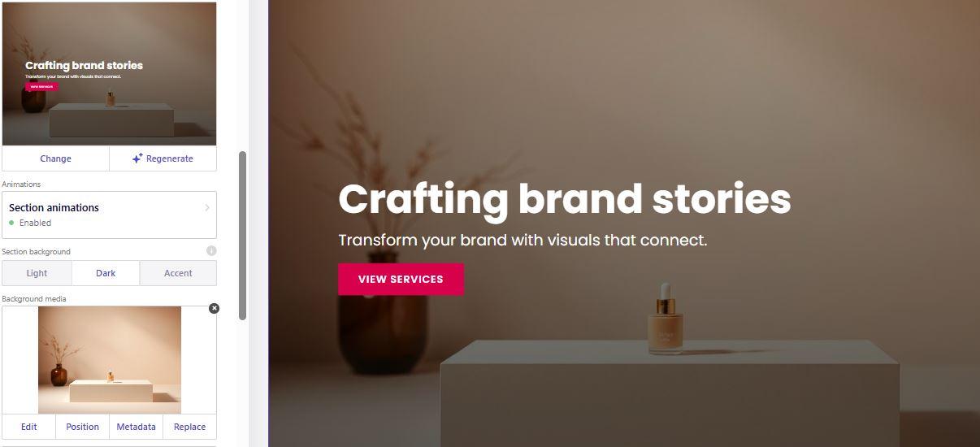The width and height of the screenshot is (980, 447).
Task: Select the Crafting brand stories heading
Action: click(564, 199)
